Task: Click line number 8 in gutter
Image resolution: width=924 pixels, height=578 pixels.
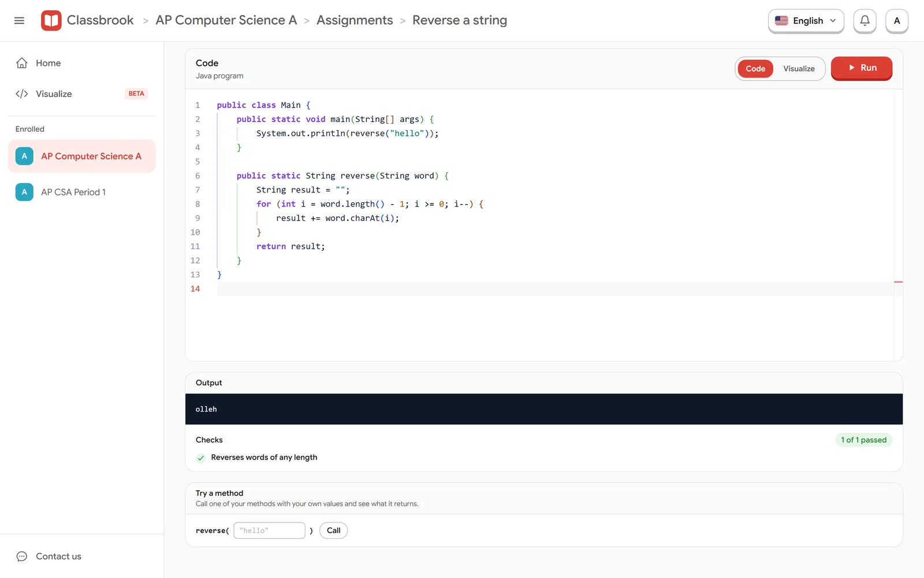Action: click(x=198, y=204)
